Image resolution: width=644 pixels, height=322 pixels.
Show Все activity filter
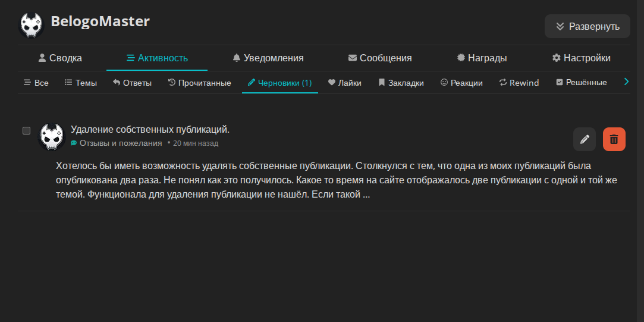36,83
